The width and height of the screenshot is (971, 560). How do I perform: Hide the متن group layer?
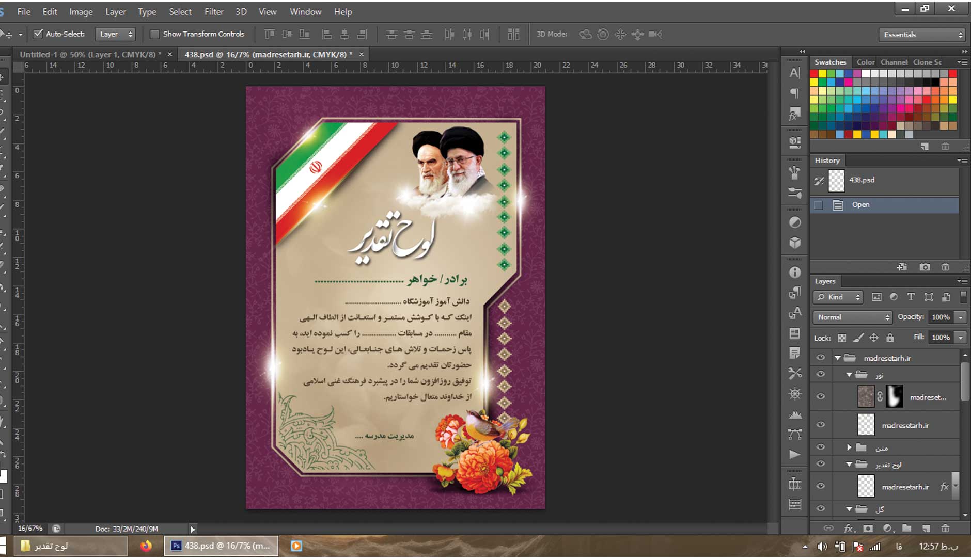[821, 447]
